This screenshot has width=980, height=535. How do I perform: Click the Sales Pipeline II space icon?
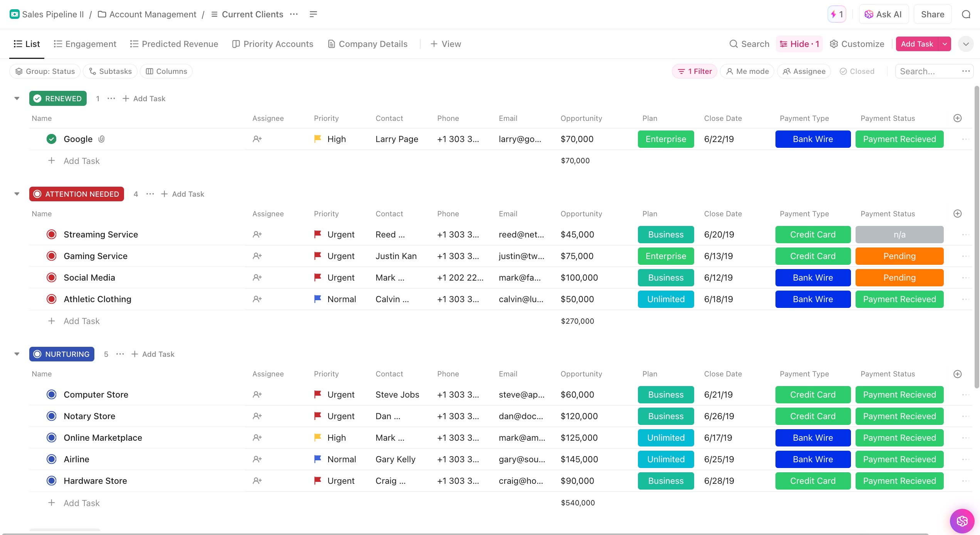pos(14,14)
